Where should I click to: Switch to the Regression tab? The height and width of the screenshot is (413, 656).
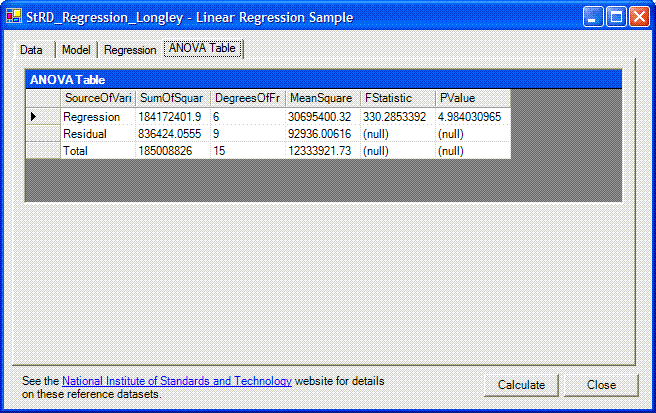[130, 50]
